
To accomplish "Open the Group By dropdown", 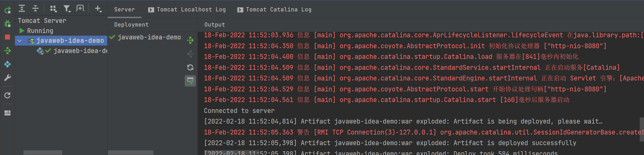I will point(53,9).
